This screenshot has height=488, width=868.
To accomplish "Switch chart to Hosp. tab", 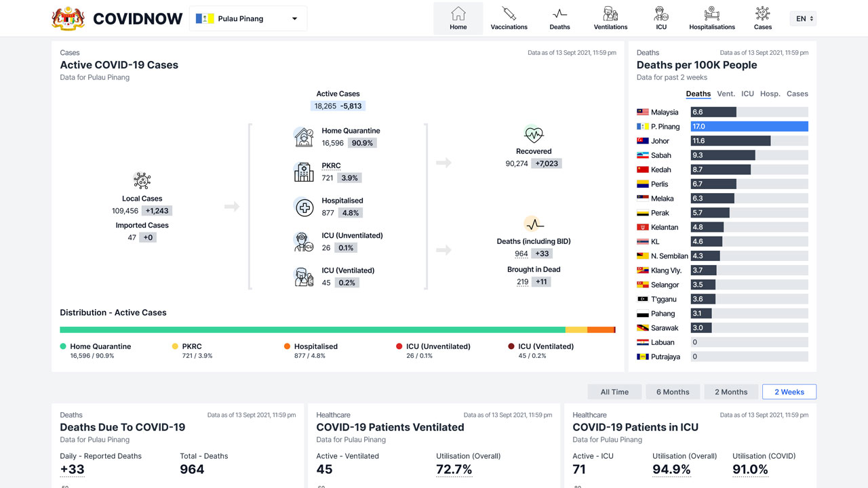I will pos(770,94).
